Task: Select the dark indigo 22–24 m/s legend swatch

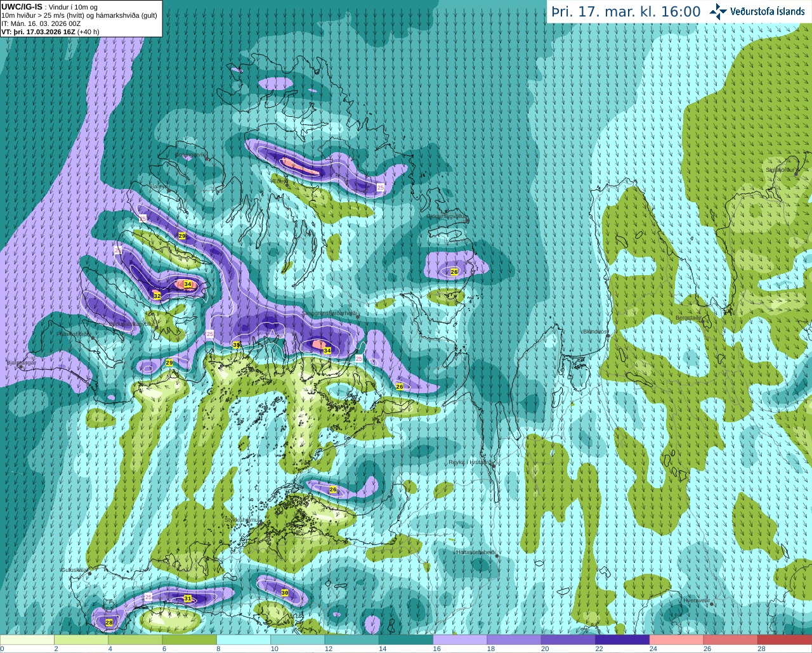Action: pos(622,640)
